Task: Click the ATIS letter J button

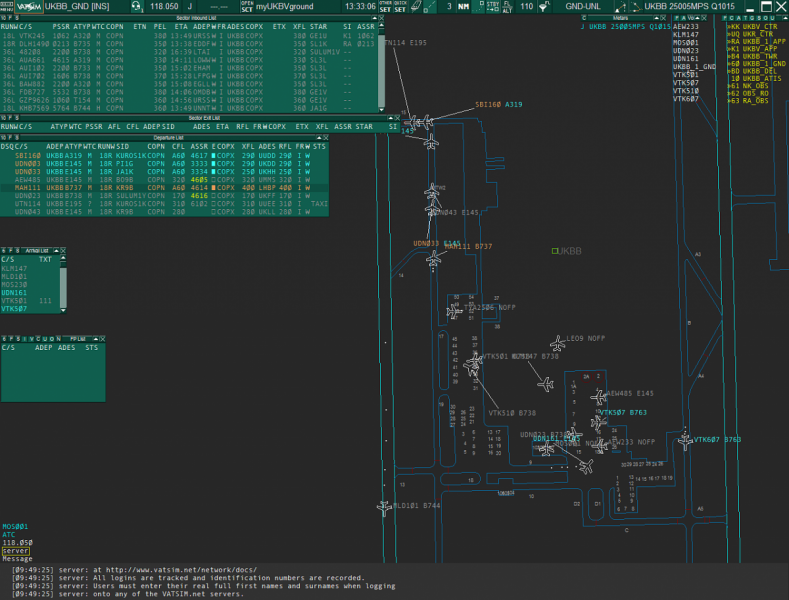Action: 190,7
